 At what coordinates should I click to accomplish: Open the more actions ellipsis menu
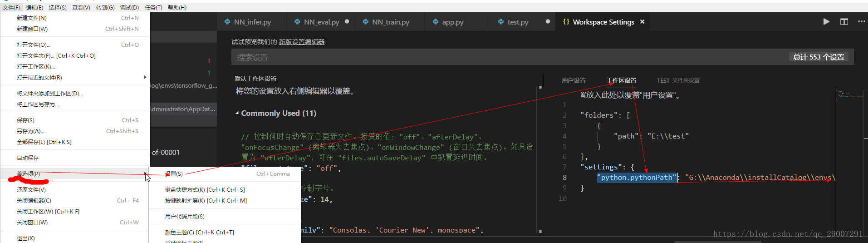click(x=861, y=22)
